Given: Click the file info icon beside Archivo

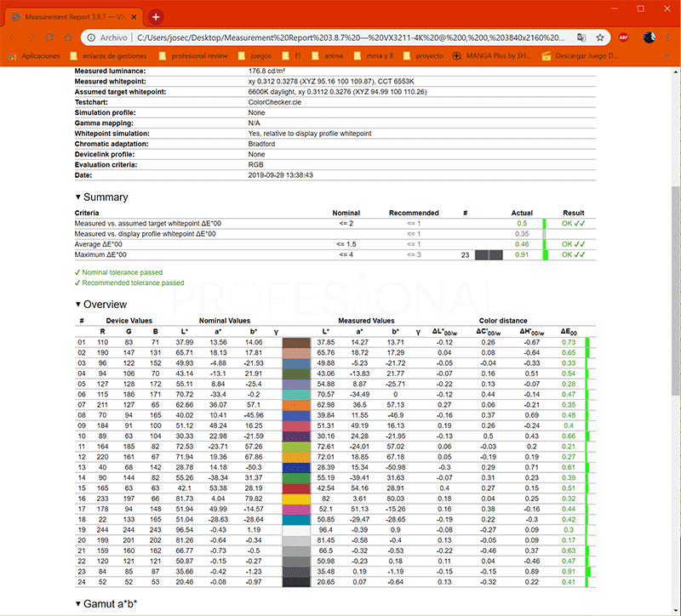Looking at the screenshot, I should point(91,37).
